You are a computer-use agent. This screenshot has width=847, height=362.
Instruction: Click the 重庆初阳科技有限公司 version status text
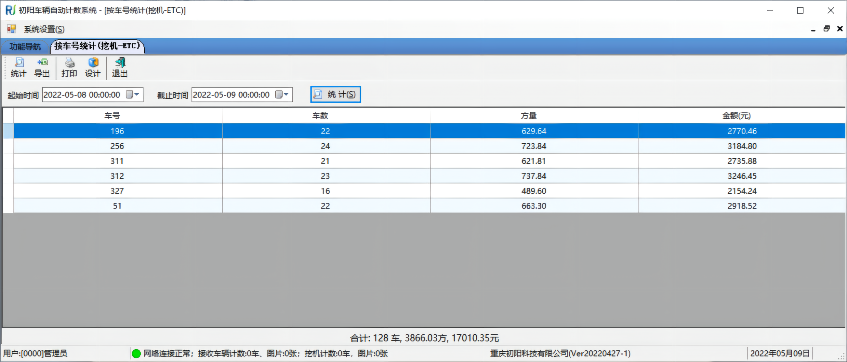(560, 353)
